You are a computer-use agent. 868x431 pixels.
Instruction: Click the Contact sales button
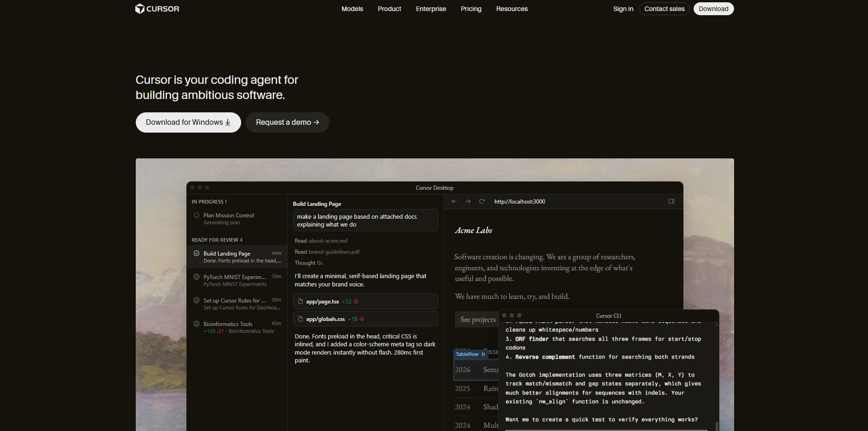(664, 9)
